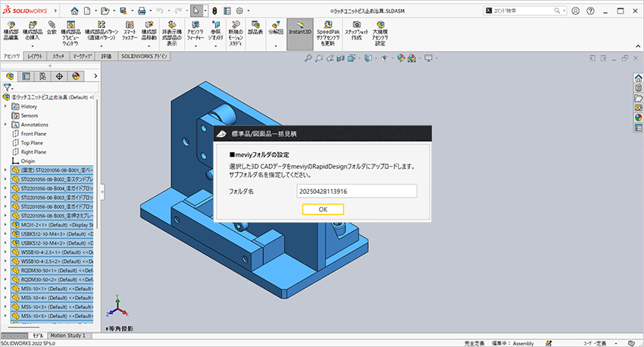The height and width of the screenshot is (347, 644).
Task: Open the PropertyManager tab
Action: 27,76
